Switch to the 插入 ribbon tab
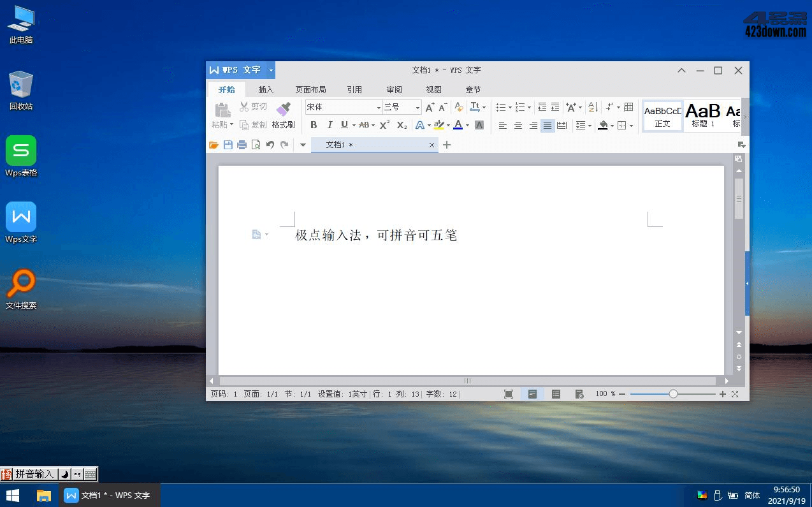This screenshot has height=507, width=812. (x=266, y=89)
